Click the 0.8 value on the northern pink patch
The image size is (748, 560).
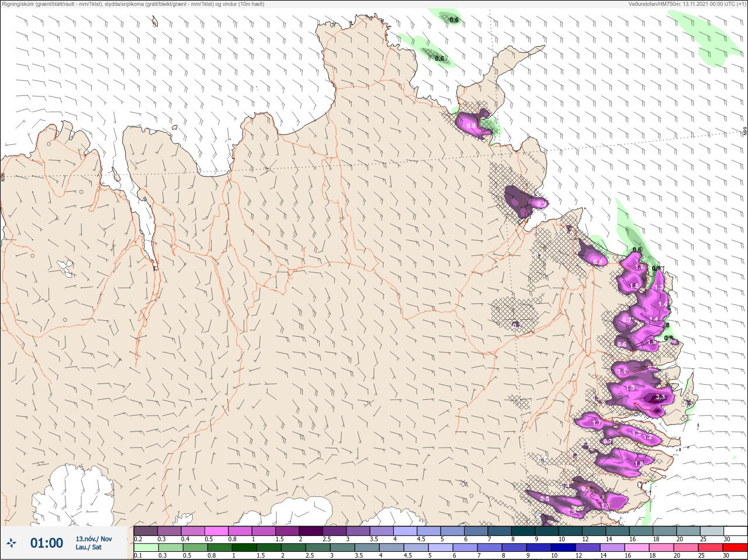[471, 126]
